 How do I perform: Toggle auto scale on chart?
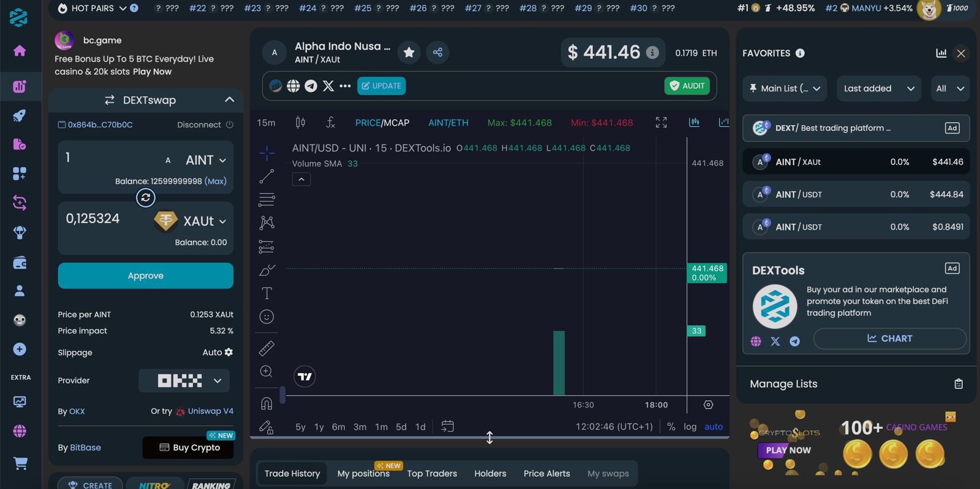click(714, 427)
